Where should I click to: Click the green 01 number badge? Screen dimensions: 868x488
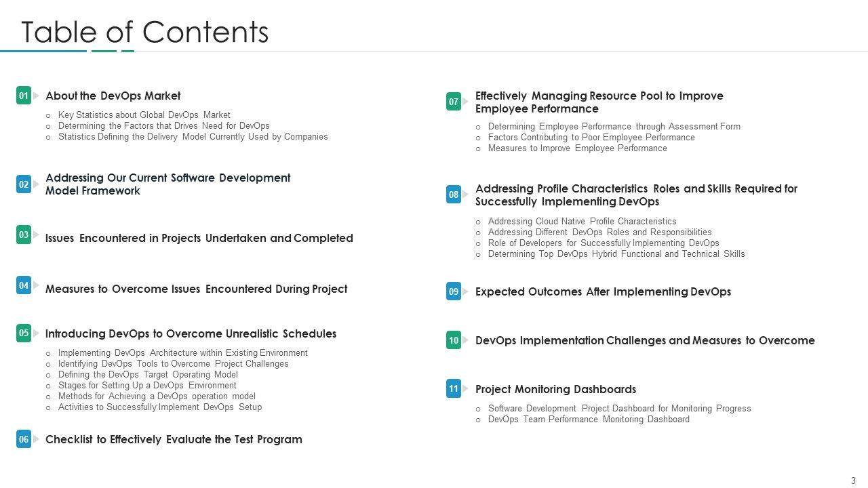tap(24, 96)
